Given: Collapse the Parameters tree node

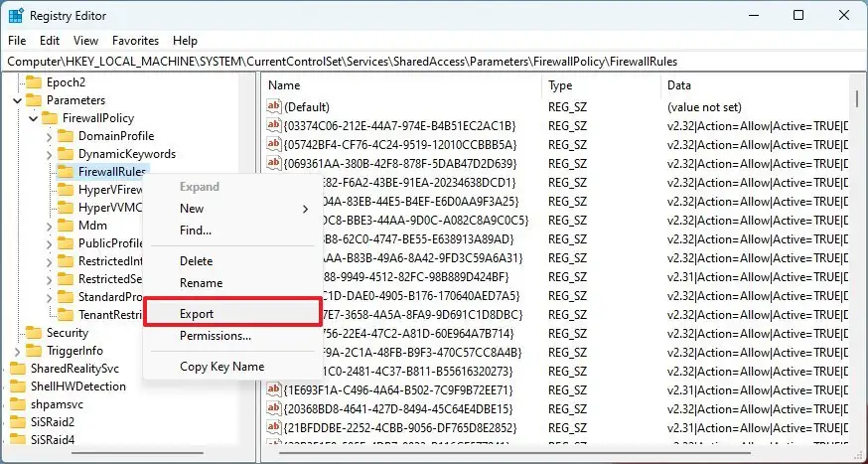Looking at the screenshot, I should tap(17, 100).
